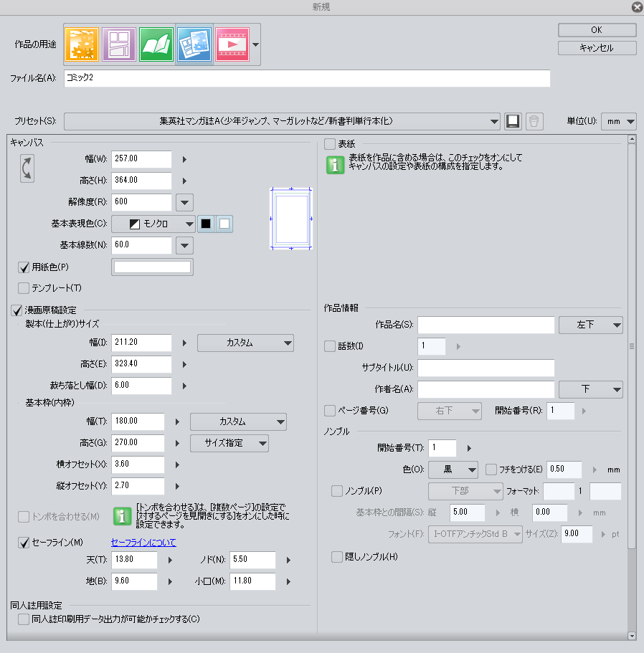Image resolution: width=644 pixels, height=653 pixels.
Task: Select the blue Show all comic settings icon
Action: click(x=194, y=44)
